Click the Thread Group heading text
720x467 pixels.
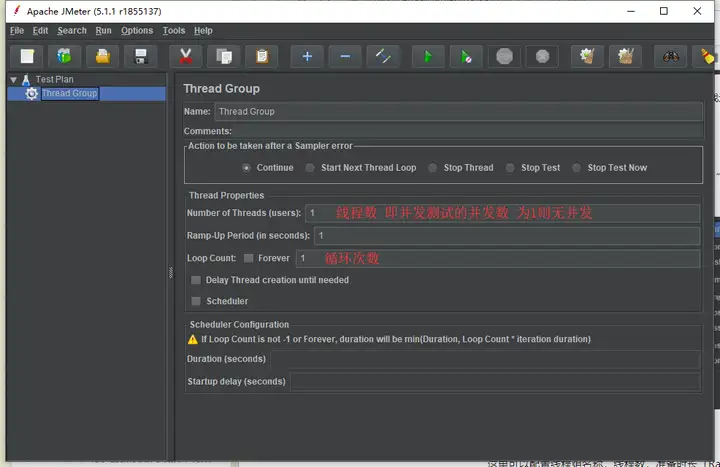click(x=221, y=89)
